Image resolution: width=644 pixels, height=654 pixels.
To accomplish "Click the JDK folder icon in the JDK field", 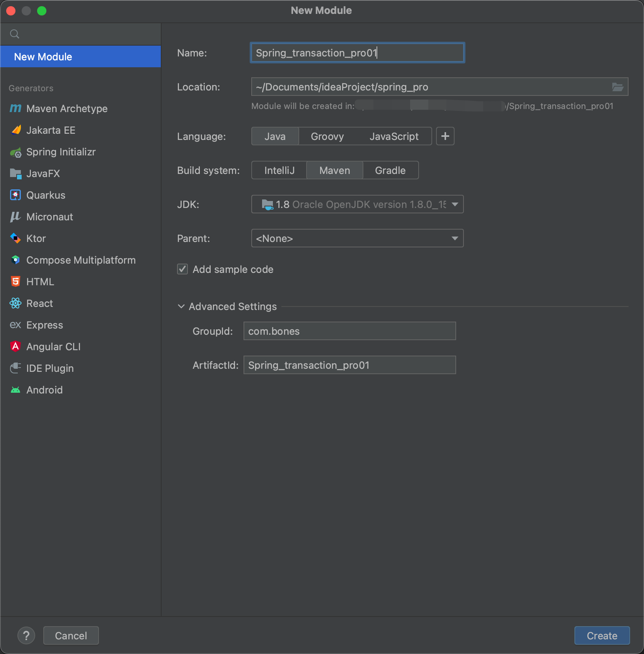I will (x=267, y=204).
